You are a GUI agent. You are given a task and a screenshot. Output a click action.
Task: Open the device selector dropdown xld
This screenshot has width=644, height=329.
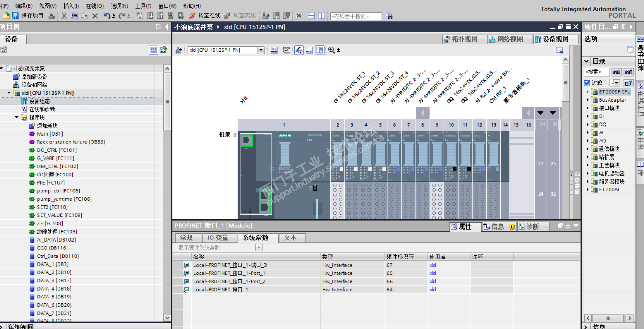click(261, 50)
